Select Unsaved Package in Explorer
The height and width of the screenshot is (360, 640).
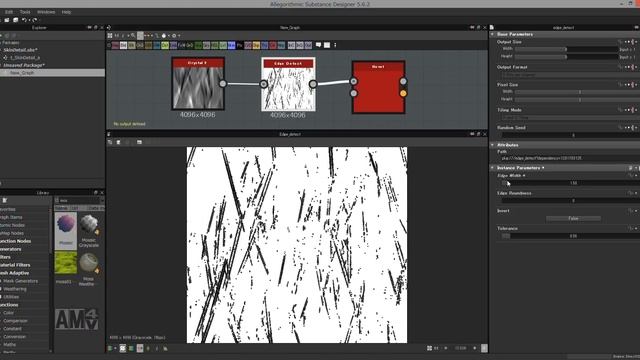point(24,65)
